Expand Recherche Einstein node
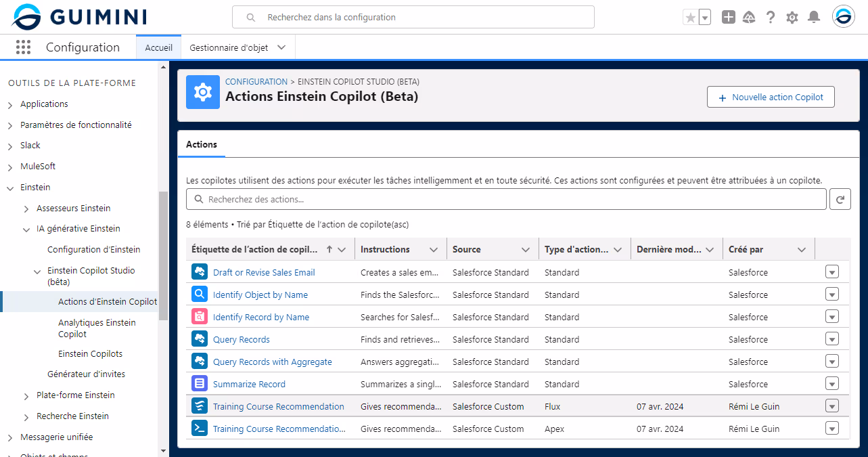The image size is (868, 457). coord(26,417)
